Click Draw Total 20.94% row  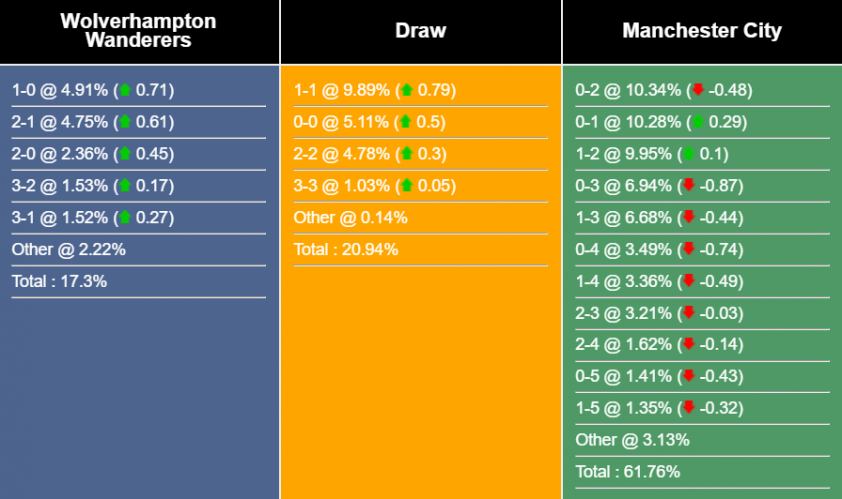point(346,249)
